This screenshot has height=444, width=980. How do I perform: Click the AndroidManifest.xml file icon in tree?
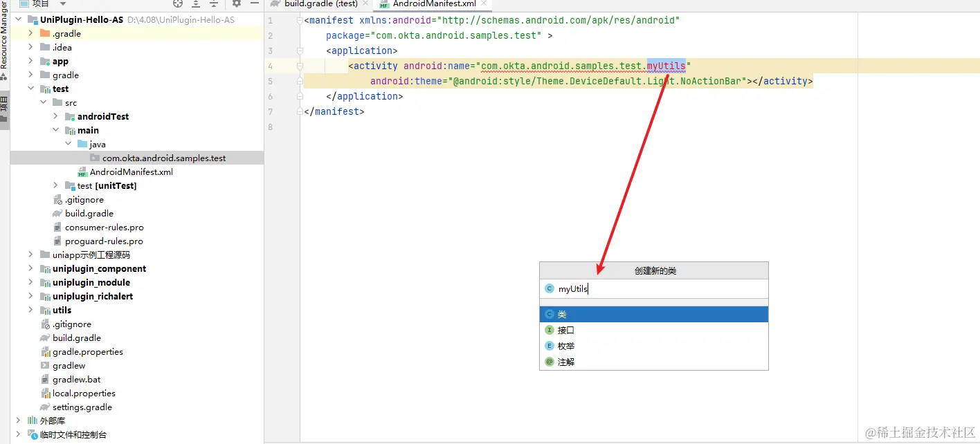[82, 172]
